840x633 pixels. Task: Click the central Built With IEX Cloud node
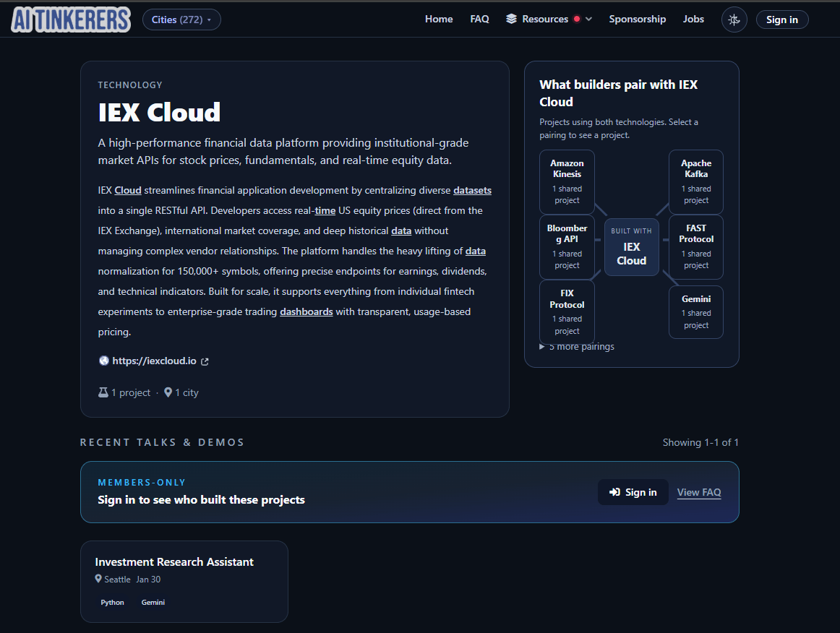[x=632, y=247]
